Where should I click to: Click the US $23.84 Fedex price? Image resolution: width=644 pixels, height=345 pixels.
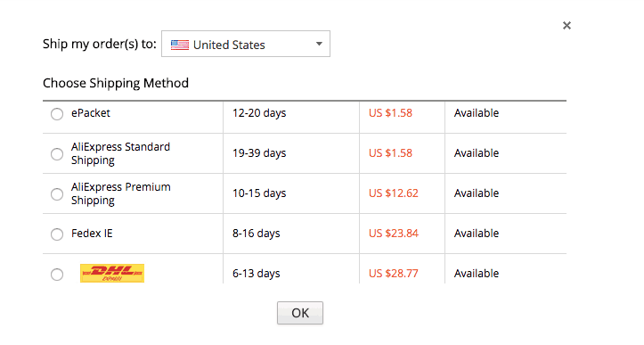[394, 234]
